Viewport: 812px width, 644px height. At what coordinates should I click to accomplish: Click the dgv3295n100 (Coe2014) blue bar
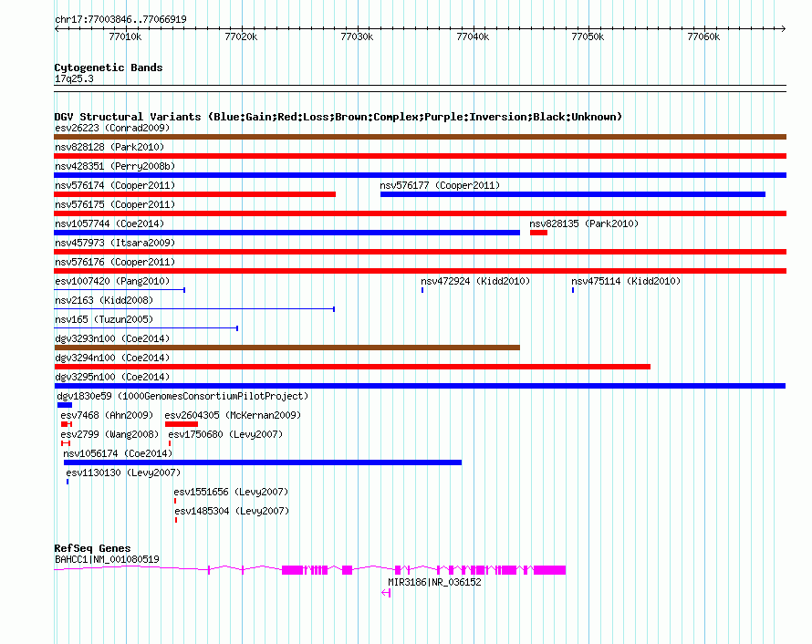pyautogui.click(x=420, y=386)
